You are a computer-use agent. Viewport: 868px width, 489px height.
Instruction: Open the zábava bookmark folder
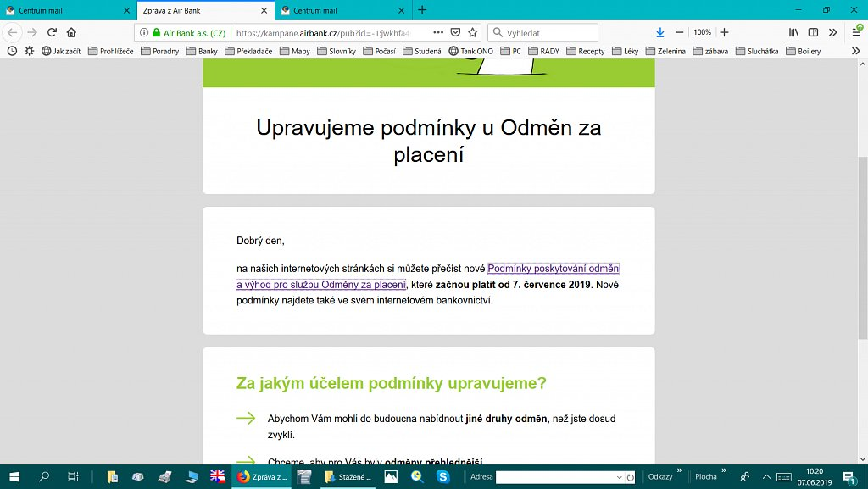pos(711,51)
